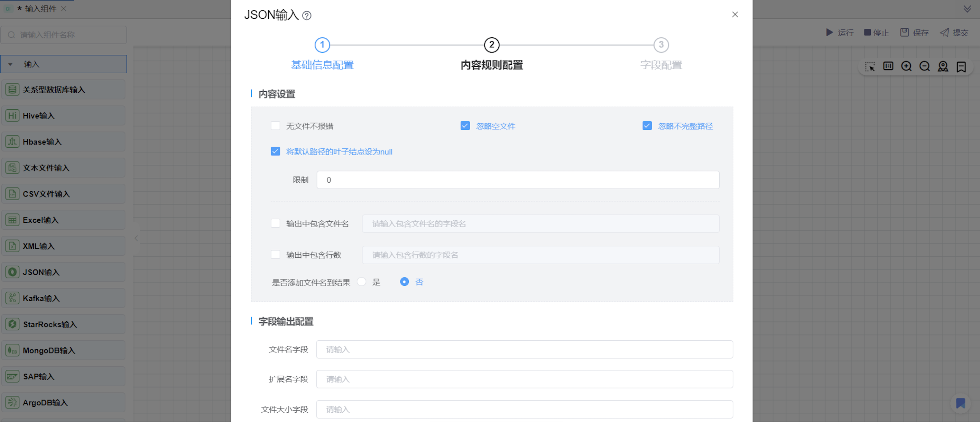
Task: Click the zoom out magnifier on canvas toolbar
Action: point(924,67)
